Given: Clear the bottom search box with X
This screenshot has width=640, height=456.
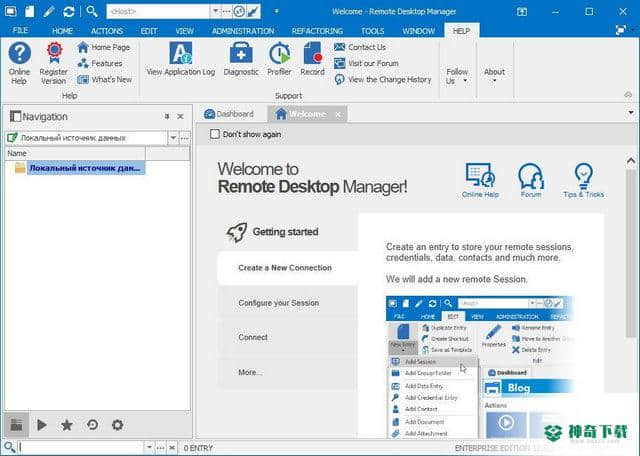Looking at the screenshot, I should tap(172, 448).
